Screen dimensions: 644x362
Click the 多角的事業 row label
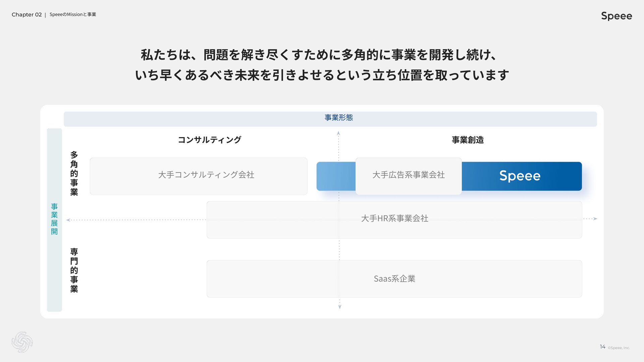tap(74, 173)
